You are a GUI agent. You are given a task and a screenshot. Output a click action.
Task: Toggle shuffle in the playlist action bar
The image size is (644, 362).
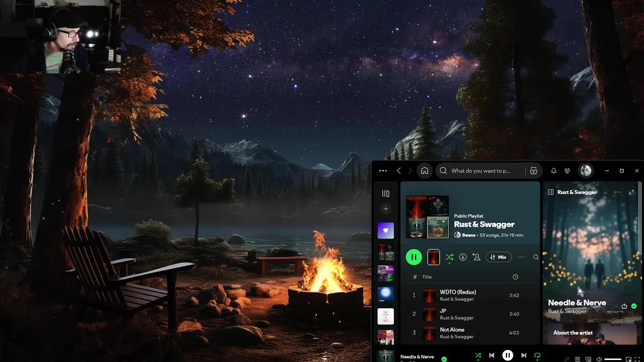point(449,257)
